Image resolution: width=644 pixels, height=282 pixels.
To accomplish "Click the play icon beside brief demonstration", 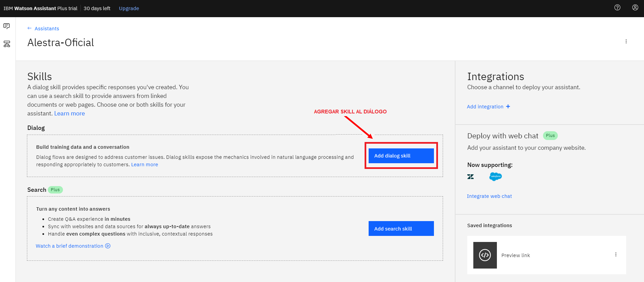I will coord(108,246).
